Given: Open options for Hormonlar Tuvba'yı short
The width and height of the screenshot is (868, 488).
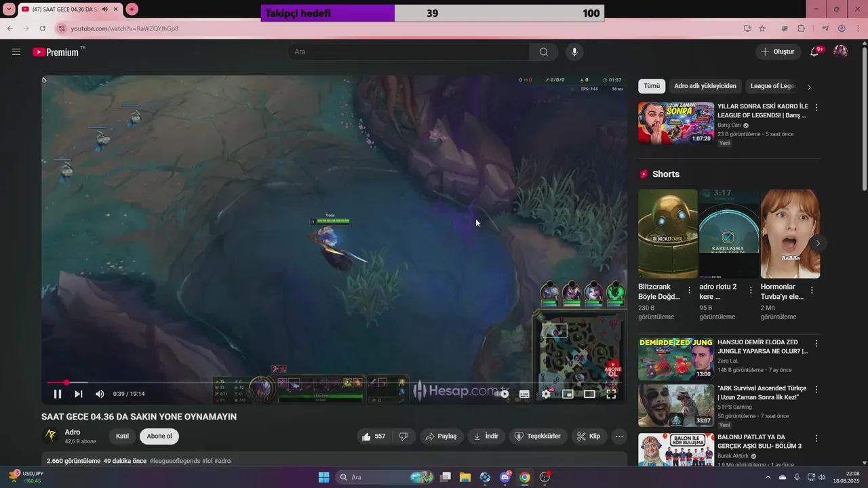Looking at the screenshot, I should pyautogui.click(x=812, y=290).
